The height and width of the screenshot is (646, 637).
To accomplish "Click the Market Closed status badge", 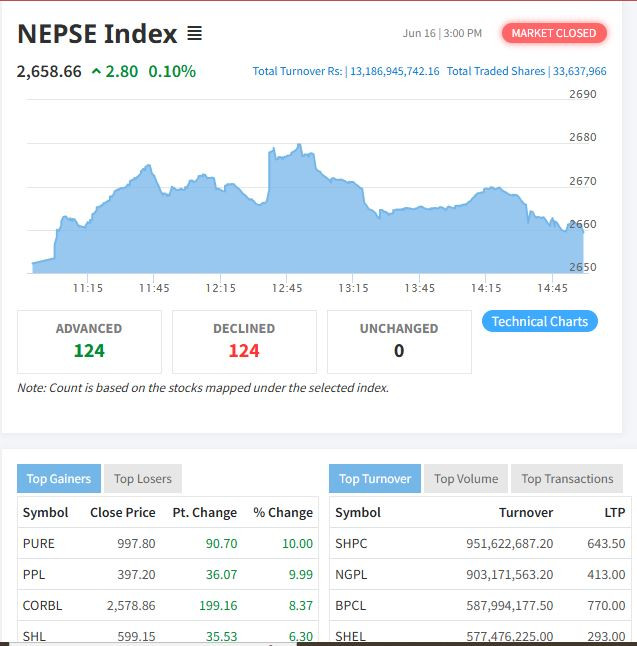I will 553,33.
